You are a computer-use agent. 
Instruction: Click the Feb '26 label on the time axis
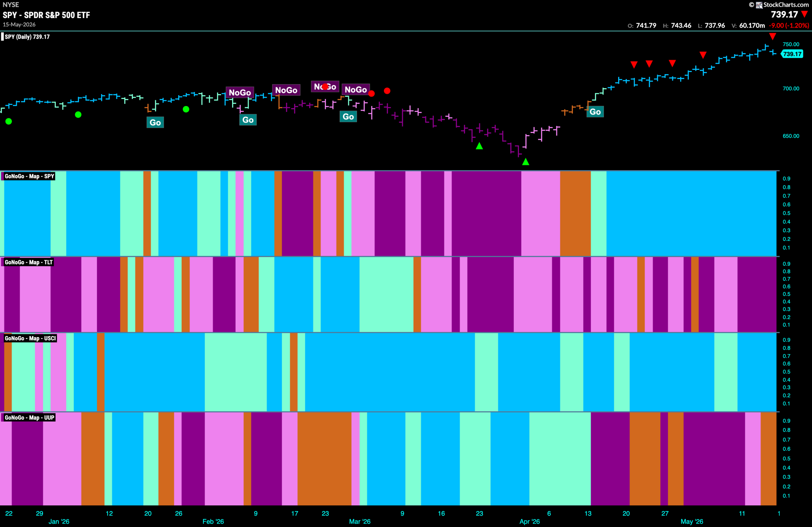tap(213, 522)
